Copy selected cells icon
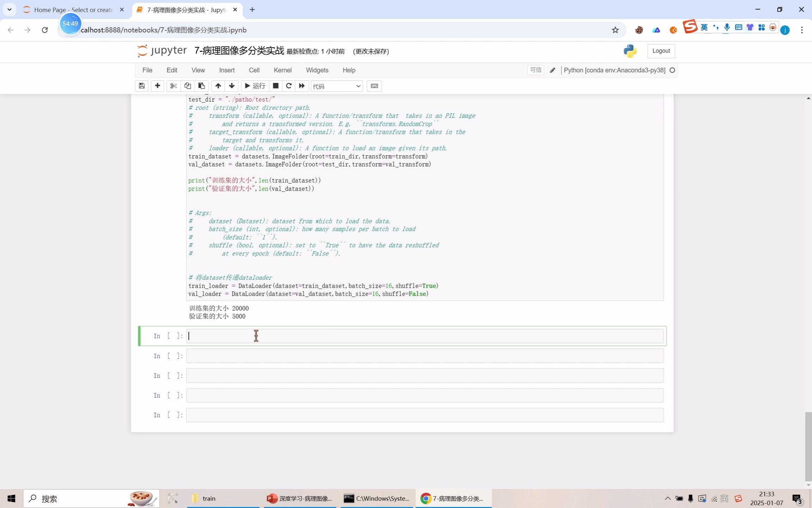 pos(187,86)
